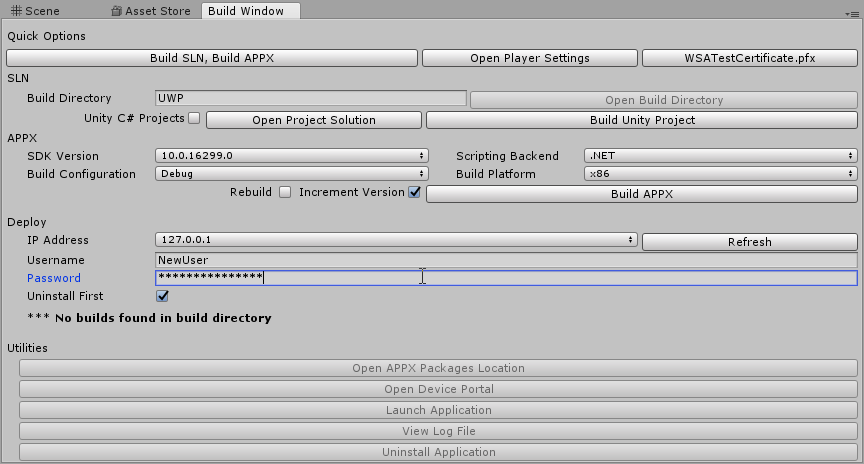Click Build SLN, Build APPX button
Image resolution: width=864 pixels, height=464 pixels.
coord(212,58)
